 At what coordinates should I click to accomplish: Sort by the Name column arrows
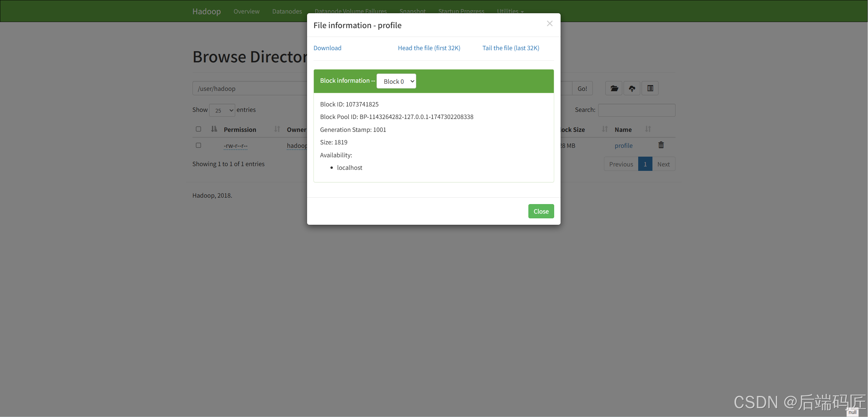point(648,129)
